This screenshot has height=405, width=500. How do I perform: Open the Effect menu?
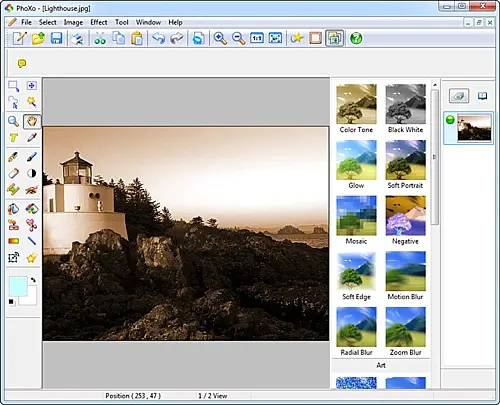[x=99, y=22]
